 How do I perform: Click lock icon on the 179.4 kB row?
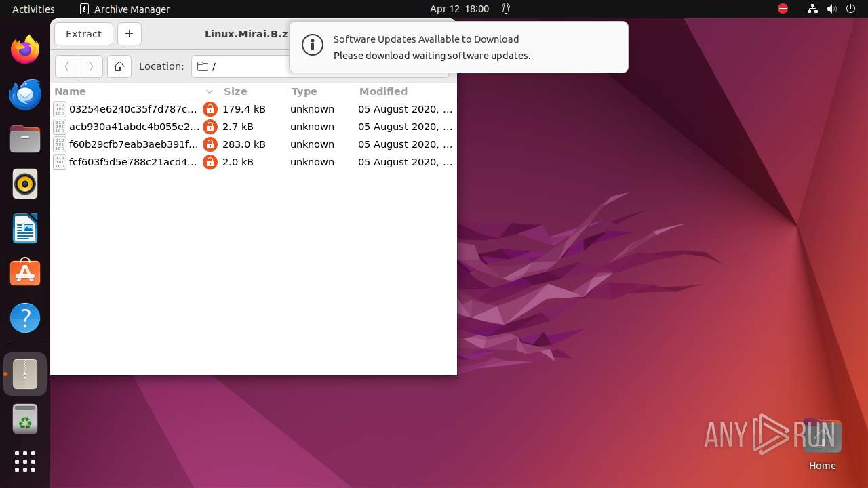(210, 109)
